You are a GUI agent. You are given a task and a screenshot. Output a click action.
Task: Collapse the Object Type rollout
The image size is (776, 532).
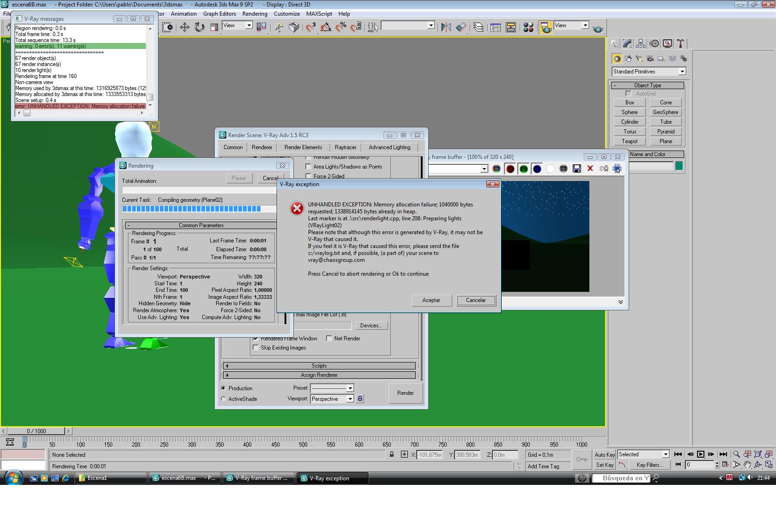(x=648, y=85)
